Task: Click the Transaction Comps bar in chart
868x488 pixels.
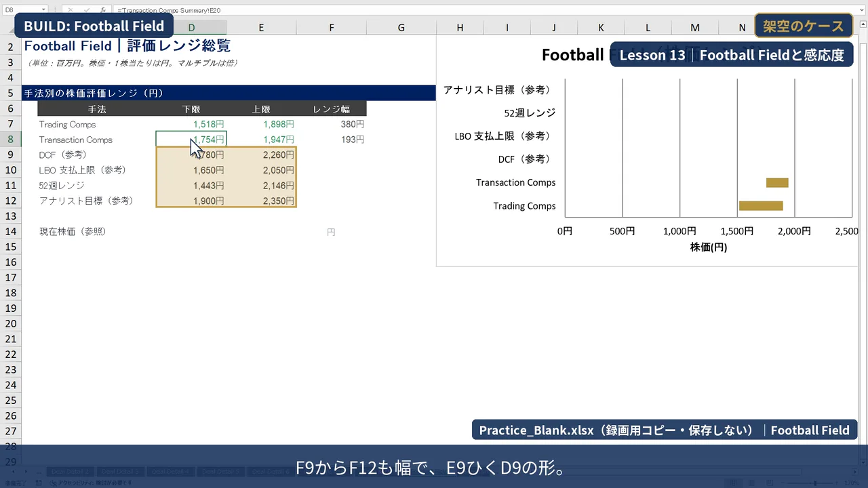Action: [x=777, y=182]
